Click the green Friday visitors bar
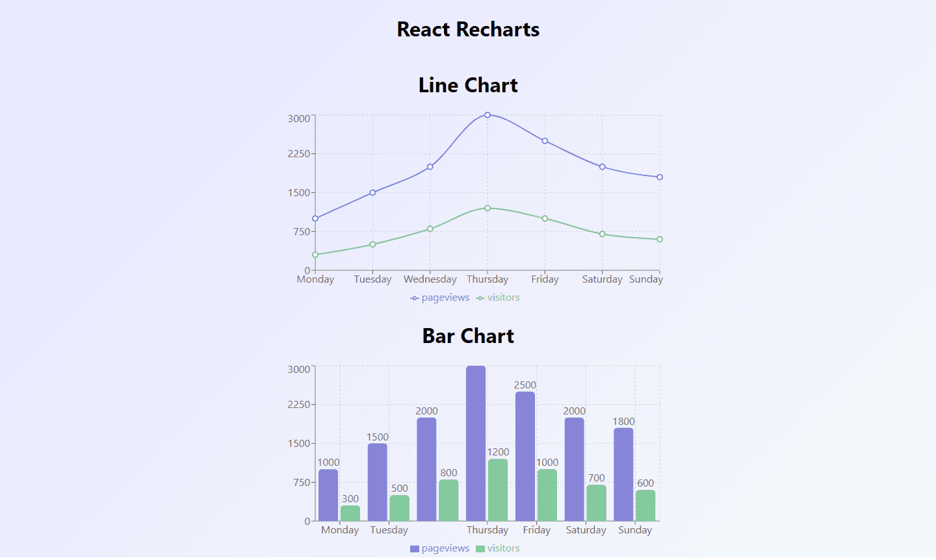Screen dimensions: 936x560 547,496
